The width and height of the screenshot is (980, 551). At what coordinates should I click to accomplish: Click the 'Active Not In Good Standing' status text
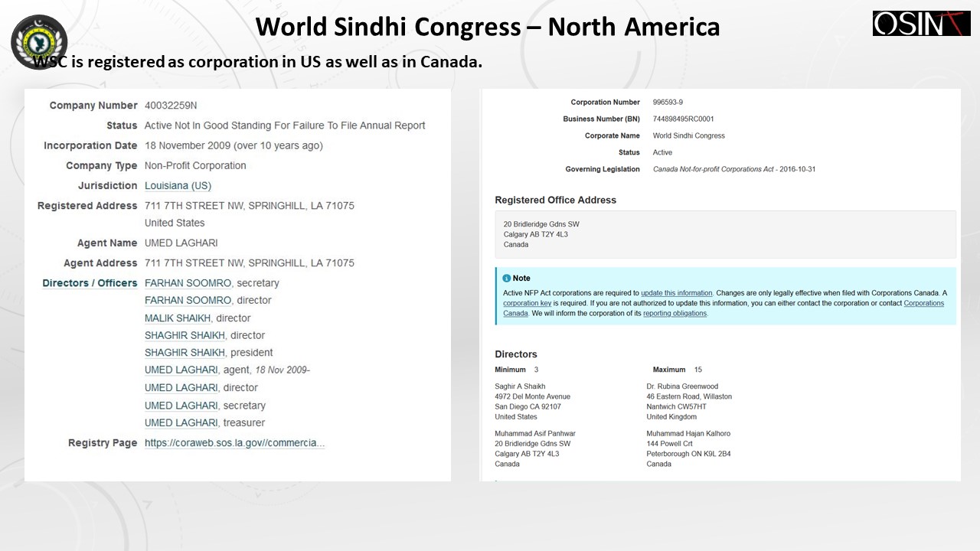click(285, 126)
